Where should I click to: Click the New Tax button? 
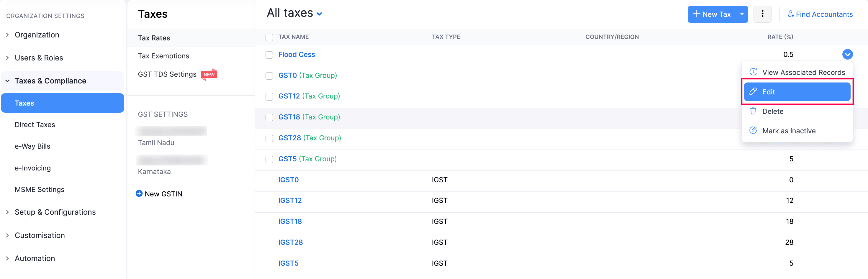click(712, 14)
